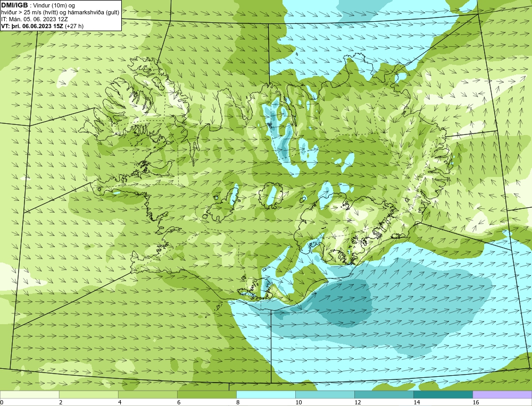Click the scale label '12'
Viewport: 532px width, 406px height.
point(358,402)
